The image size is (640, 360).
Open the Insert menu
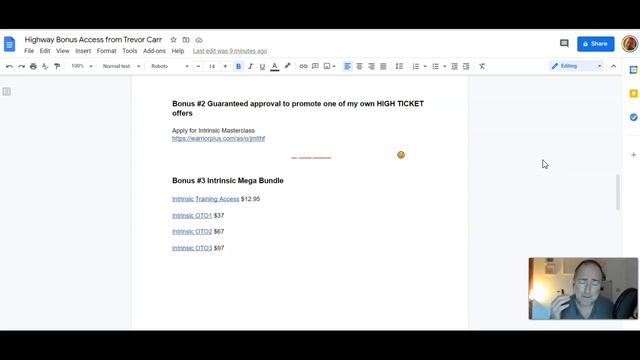click(x=83, y=51)
